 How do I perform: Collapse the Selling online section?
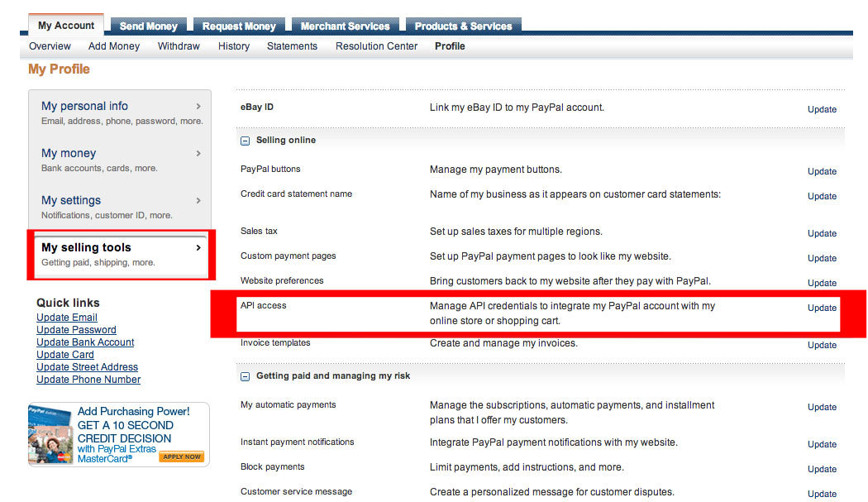246,141
